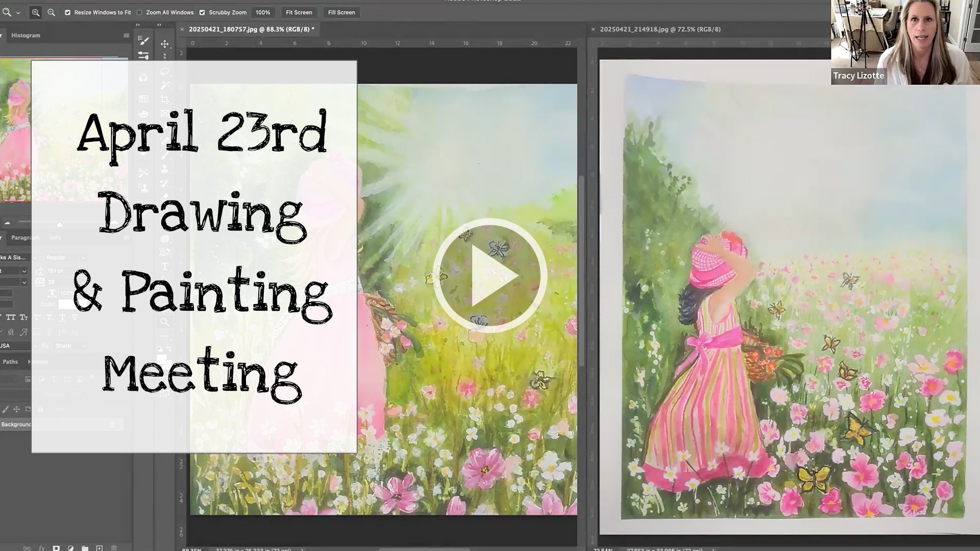This screenshot has width=980, height=551.
Task: Create new fill or adjustment layer
Action: click(70, 548)
